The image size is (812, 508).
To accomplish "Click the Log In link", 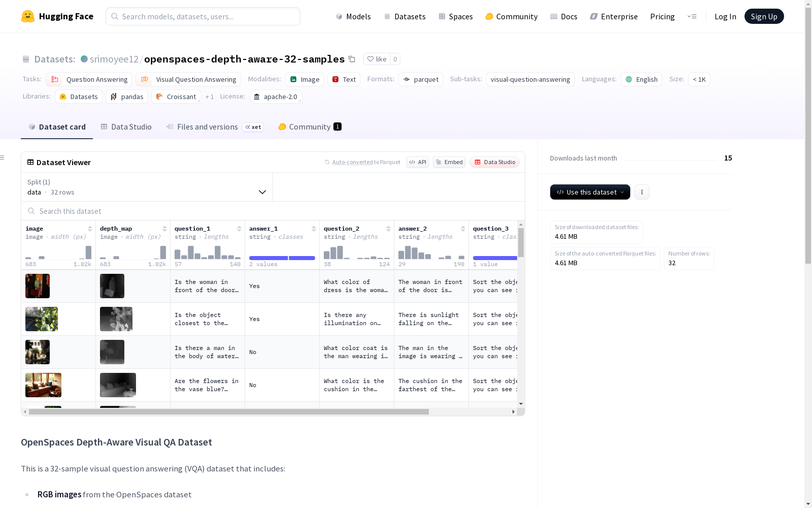I will click(725, 16).
